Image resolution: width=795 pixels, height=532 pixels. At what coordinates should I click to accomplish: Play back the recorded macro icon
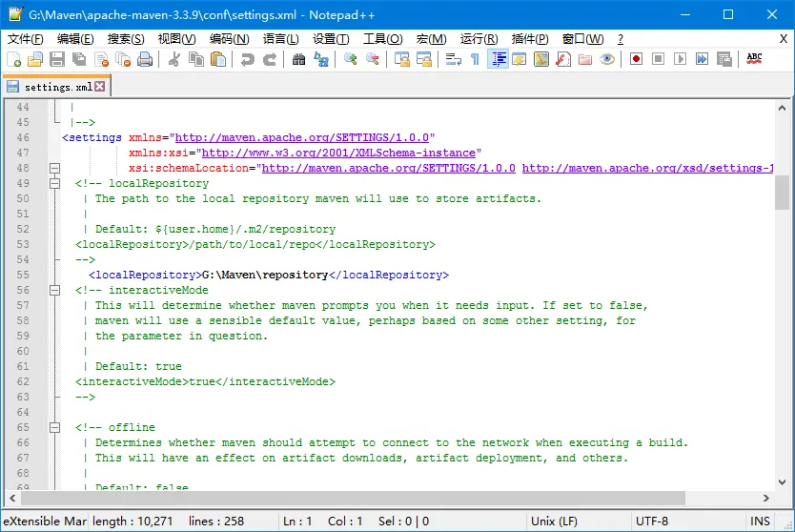point(680,59)
